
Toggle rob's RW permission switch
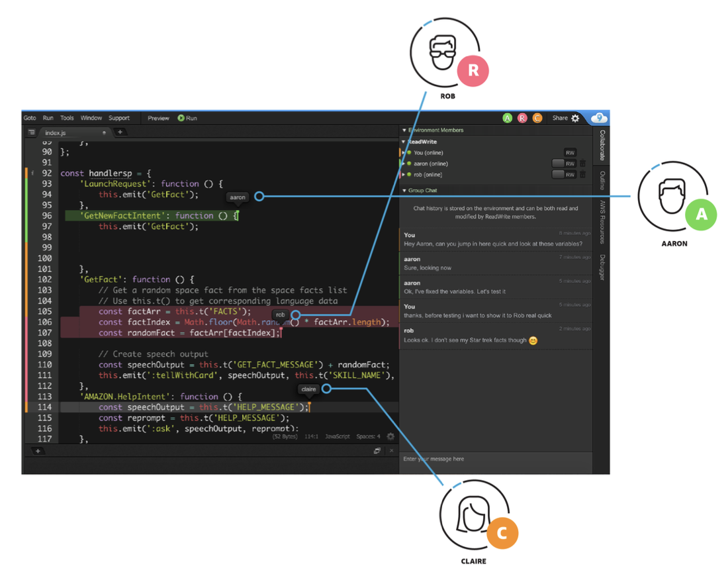coord(563,175)
